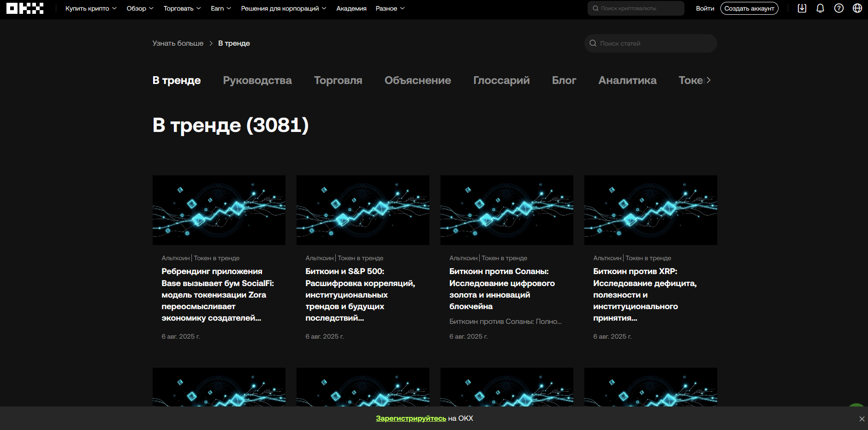This screenshot has width=868, height=430.
Task: Click the Создать аккаунт button
Action: (749, 8)
